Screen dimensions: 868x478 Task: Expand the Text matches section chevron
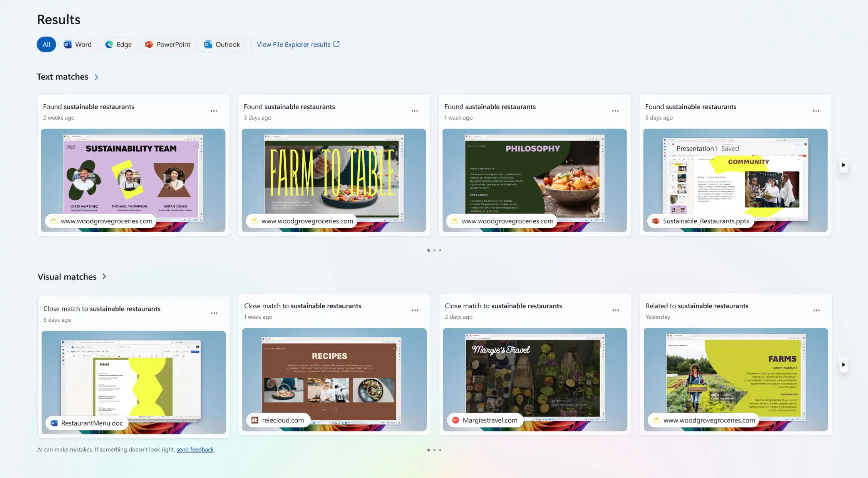96,77
